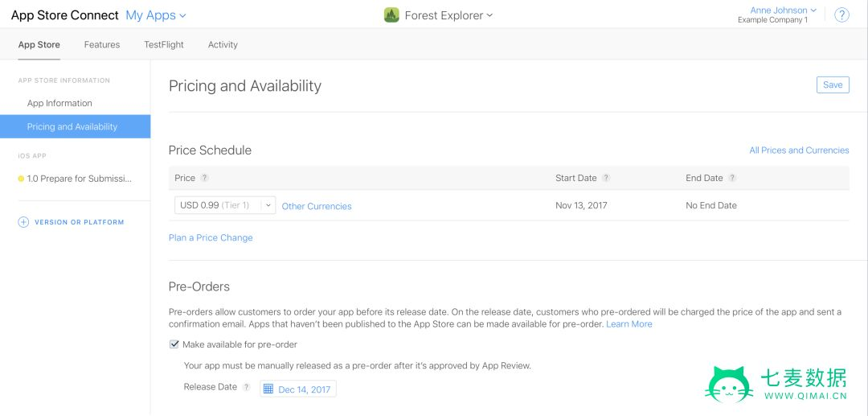
Task: Switch to the Features tab
Action: [x=102, y=45]
